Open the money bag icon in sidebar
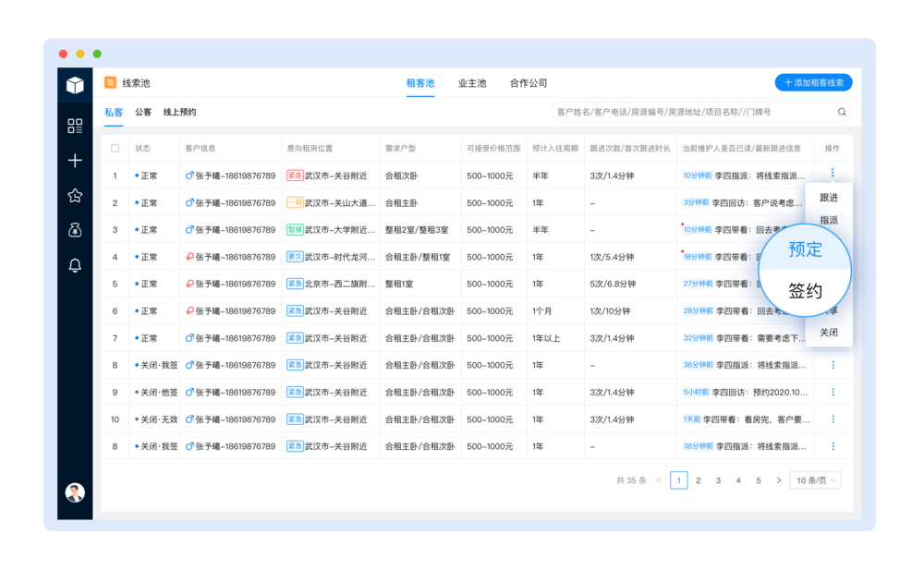This screenshot has width=924, height=582. [x=75, y=230]
